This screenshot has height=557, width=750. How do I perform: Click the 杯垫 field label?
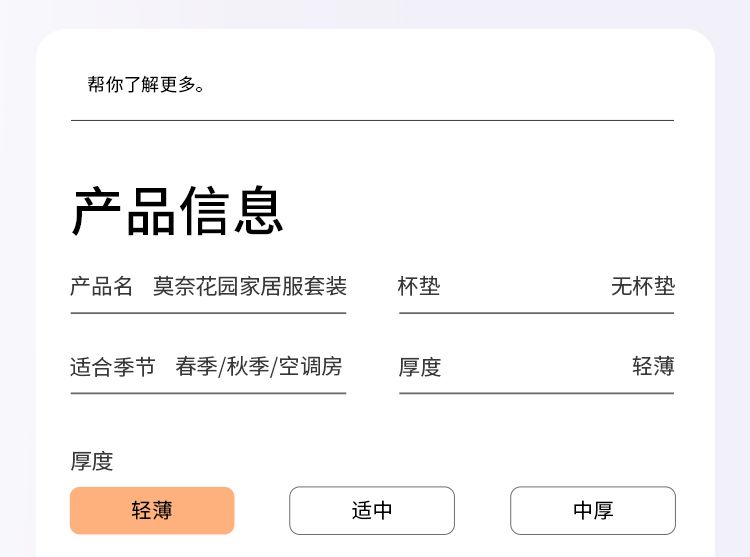tap(419, 287)
